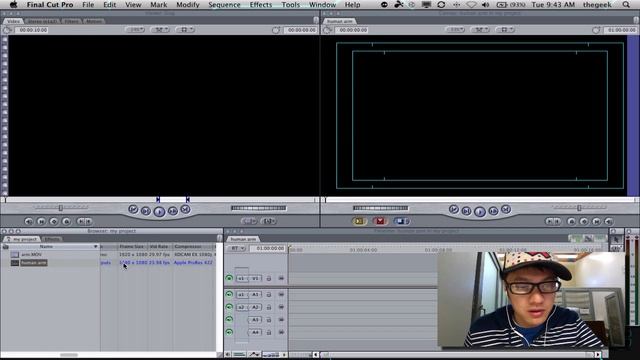640x360 pixels.
Task: Toggle A3 track audible control
Action: (229, 320)
